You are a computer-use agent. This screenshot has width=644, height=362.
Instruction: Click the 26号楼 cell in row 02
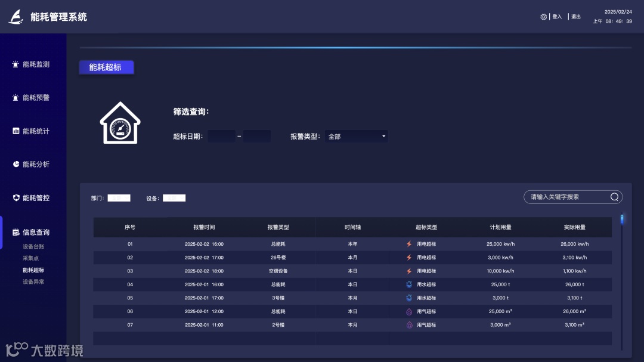tap(278, 258)
